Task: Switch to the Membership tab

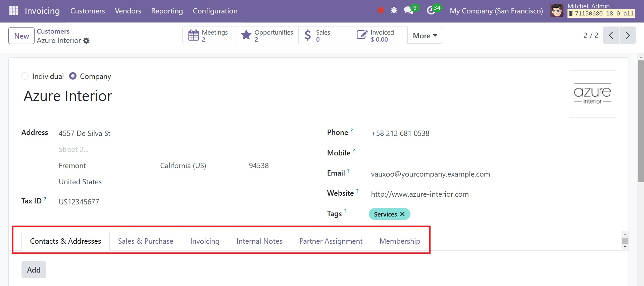Action: [400, 241]
